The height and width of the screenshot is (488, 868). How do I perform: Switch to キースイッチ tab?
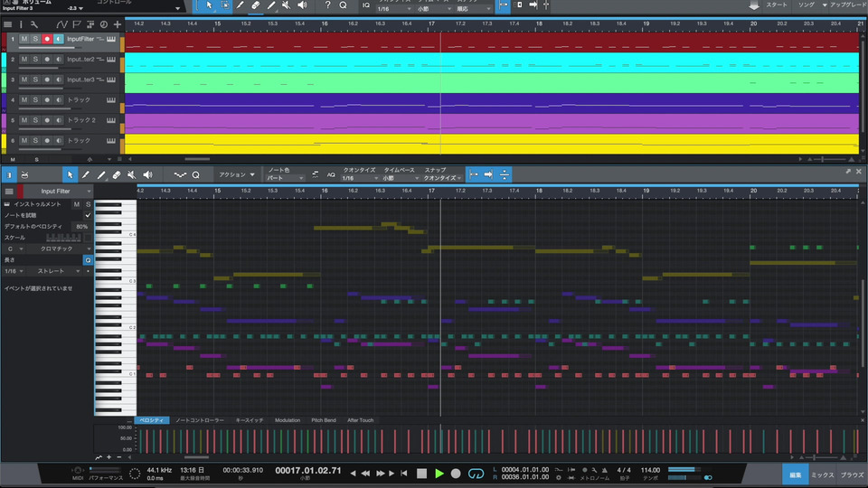(x=250, y=420)
